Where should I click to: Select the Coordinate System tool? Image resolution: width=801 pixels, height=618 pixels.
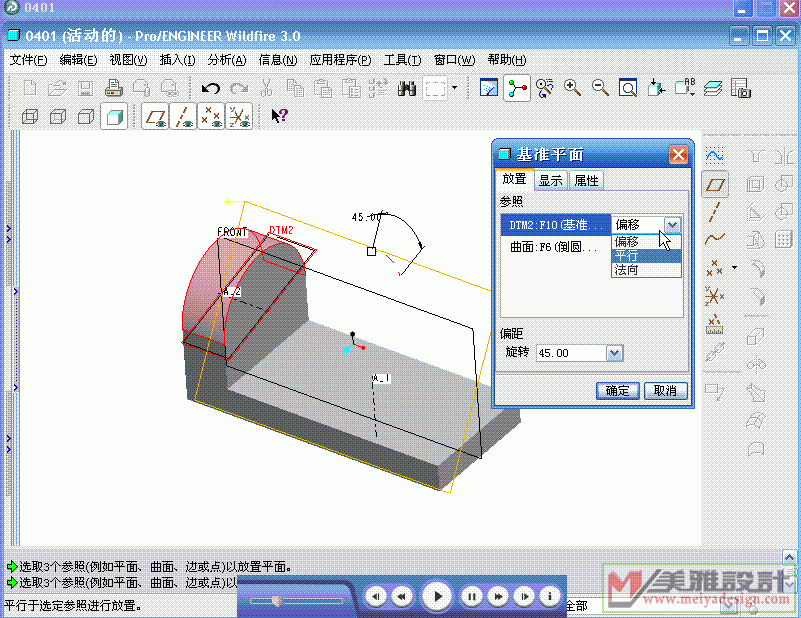click(715, 295)
